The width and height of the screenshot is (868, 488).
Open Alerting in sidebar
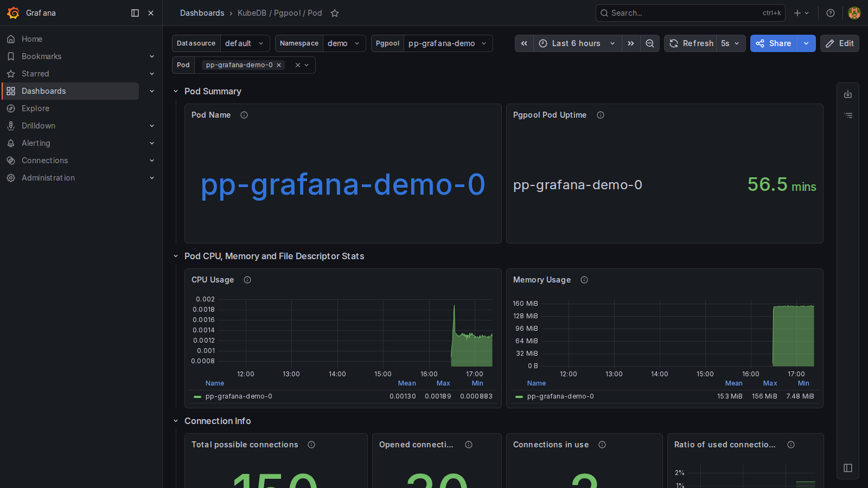(x=36, y=143)
